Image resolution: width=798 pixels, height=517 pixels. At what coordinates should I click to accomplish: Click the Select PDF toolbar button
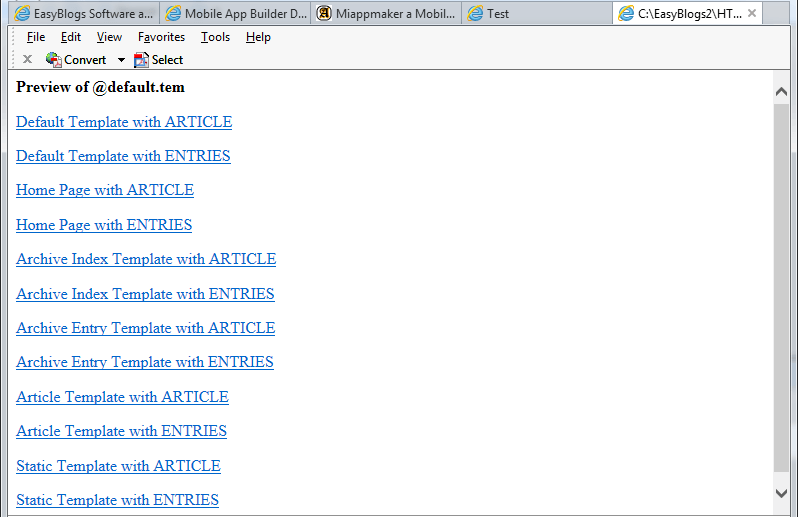158,60
